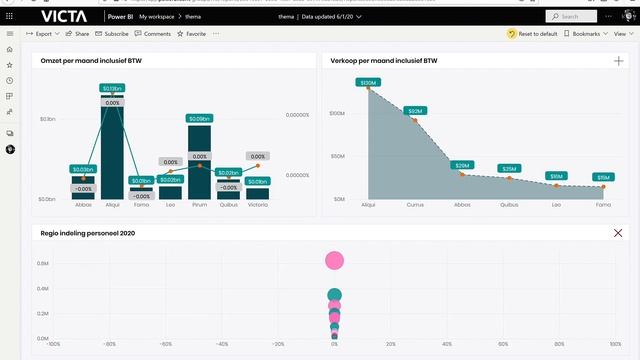Share the report
Screen dimensions: 640x360
[78, 33]
